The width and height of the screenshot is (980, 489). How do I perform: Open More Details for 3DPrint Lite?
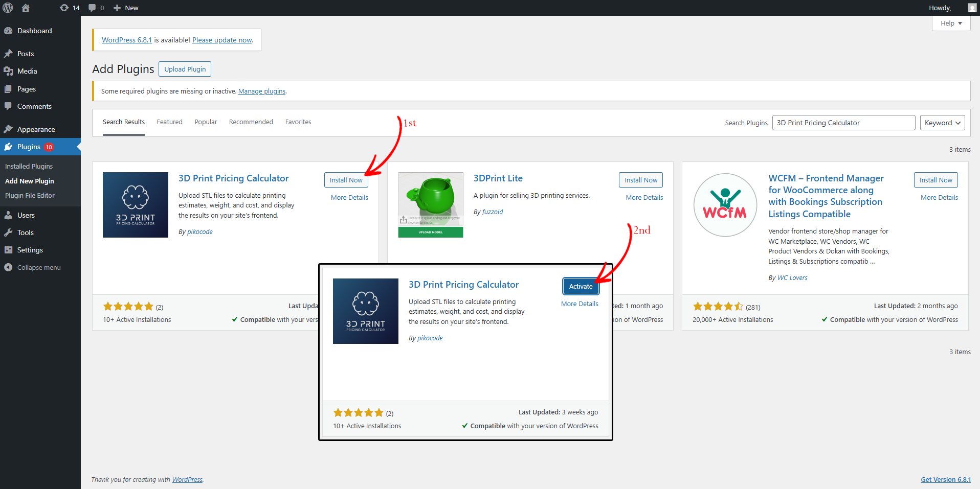tap(644, 198)
